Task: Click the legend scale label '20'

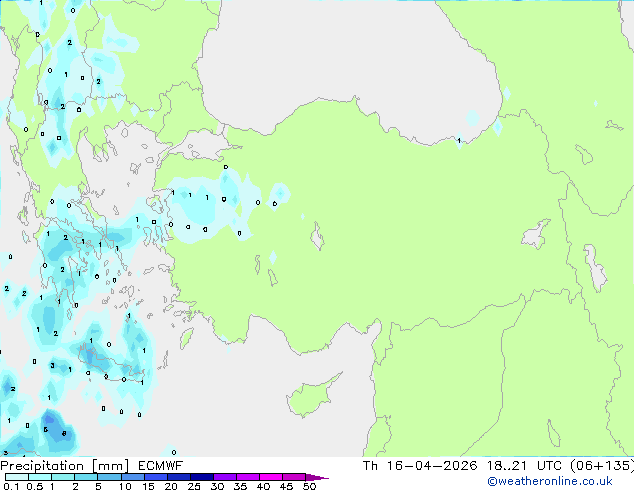Action: (171, 486)
